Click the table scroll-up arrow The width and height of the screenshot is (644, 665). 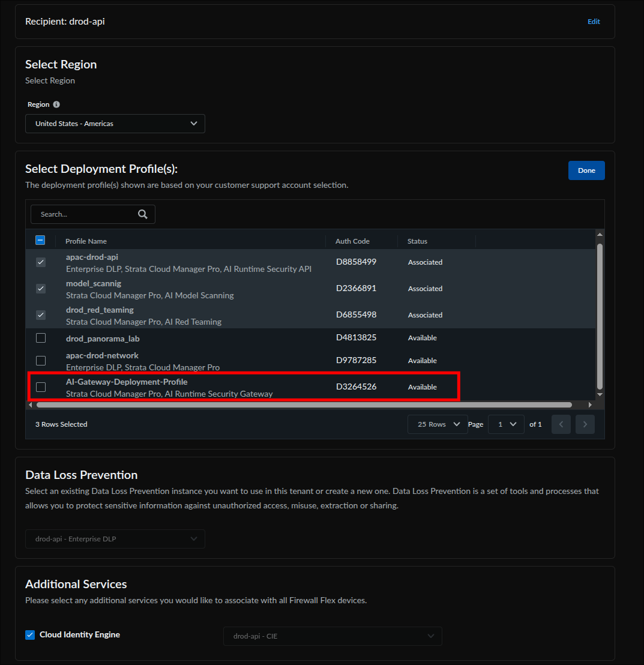click(600, 235)
